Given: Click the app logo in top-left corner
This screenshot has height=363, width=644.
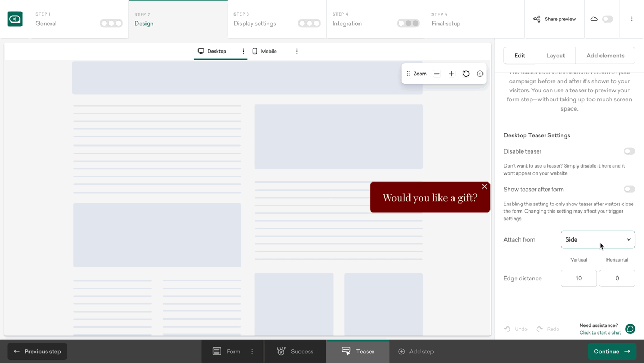Looking at the screenshot, I should point(15,19).
